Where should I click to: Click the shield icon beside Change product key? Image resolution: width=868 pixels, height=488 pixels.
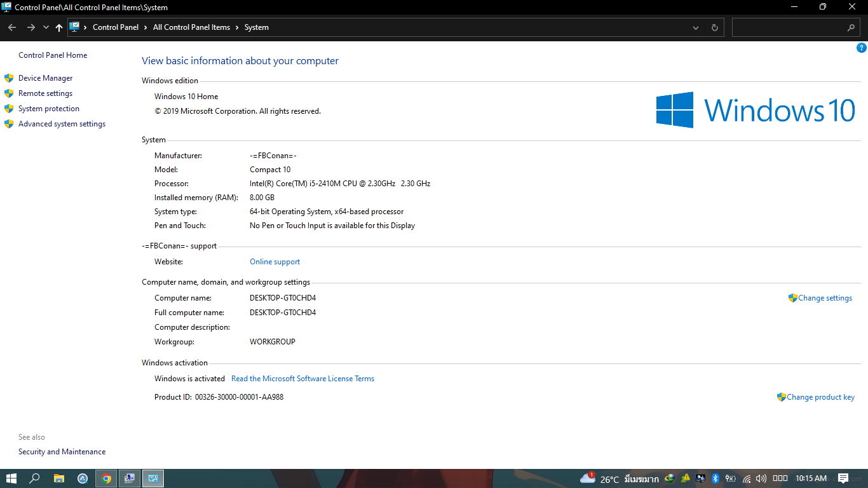[x=781, y=397]
